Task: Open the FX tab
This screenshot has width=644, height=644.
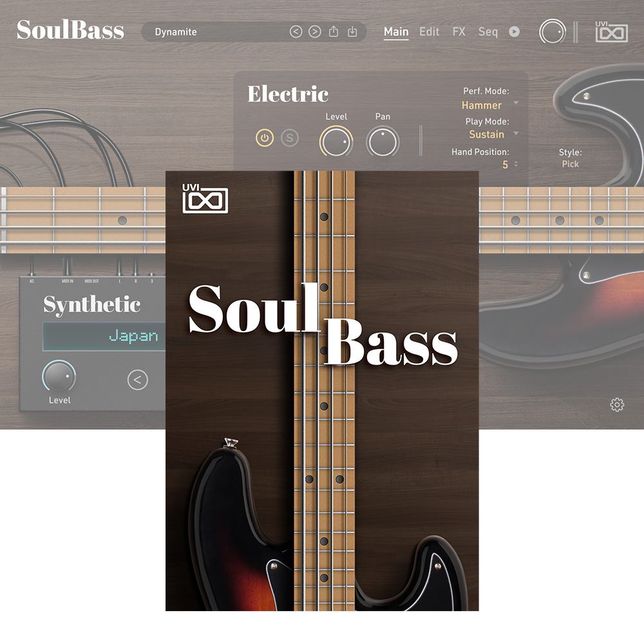Action: click(x=459, y=32)
